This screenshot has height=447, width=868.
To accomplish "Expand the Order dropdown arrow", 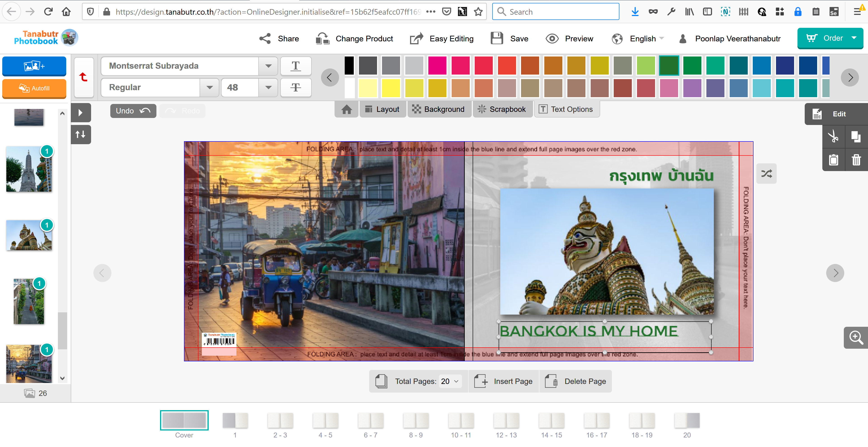I will click(x=854, y=38).
